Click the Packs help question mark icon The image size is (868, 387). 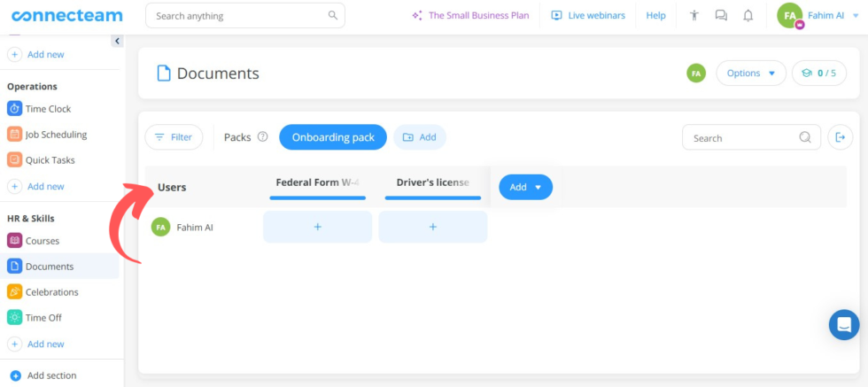click(x=262, y=137)
